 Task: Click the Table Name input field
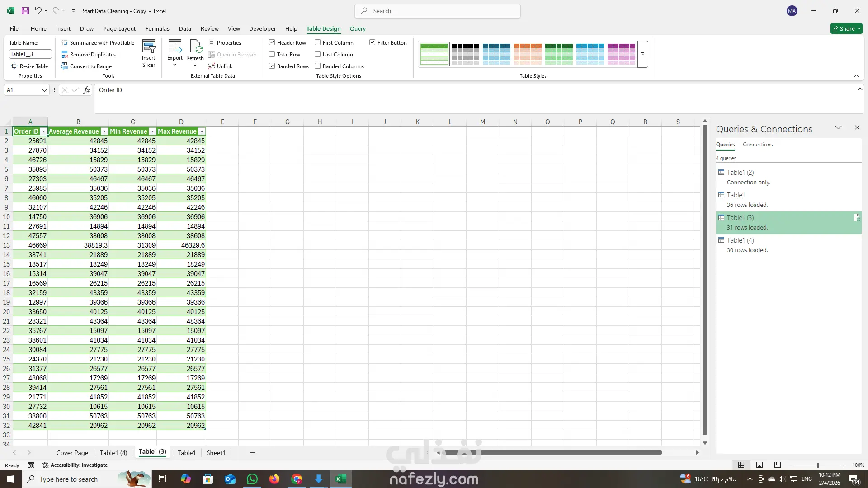pos(30,54)
